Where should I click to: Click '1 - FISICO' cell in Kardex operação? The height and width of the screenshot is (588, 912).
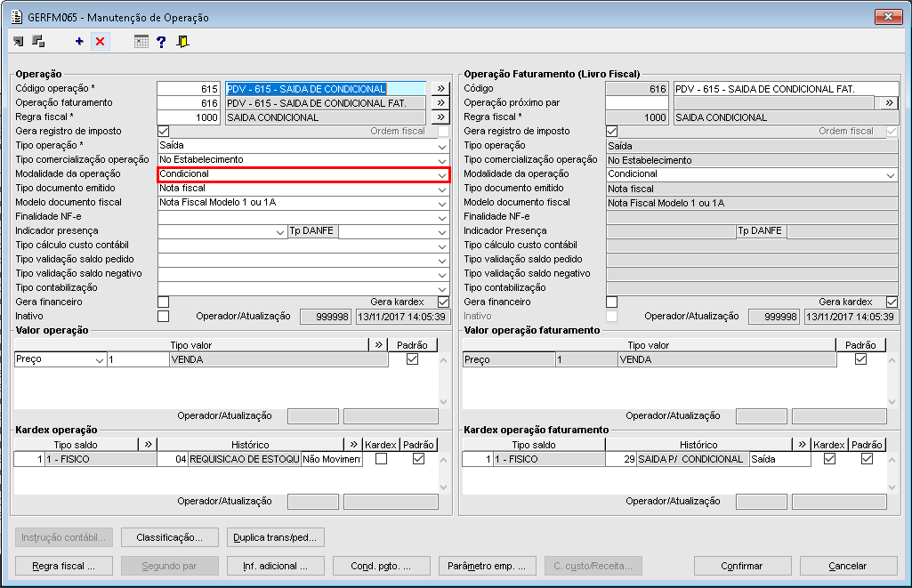click(x=100, y=459)
